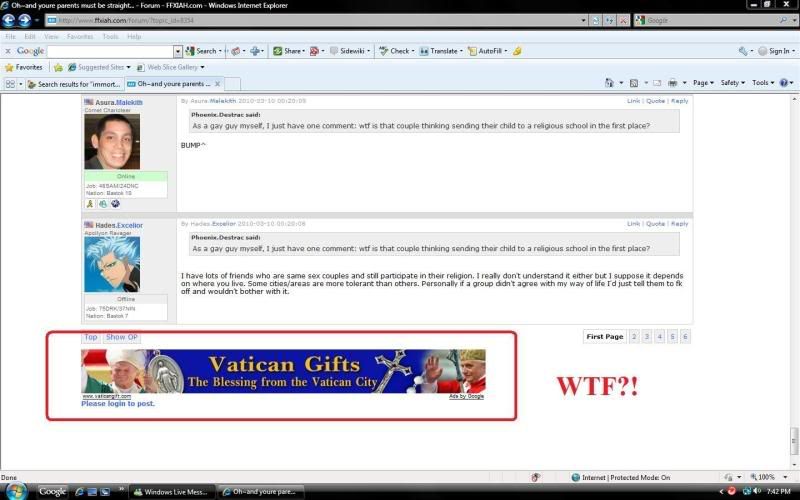This screenshot has width=800, height=500.
Task: Click the Reply link on Asura.Malekith's post
Action: pyautogui.click(x=679, y=101)
